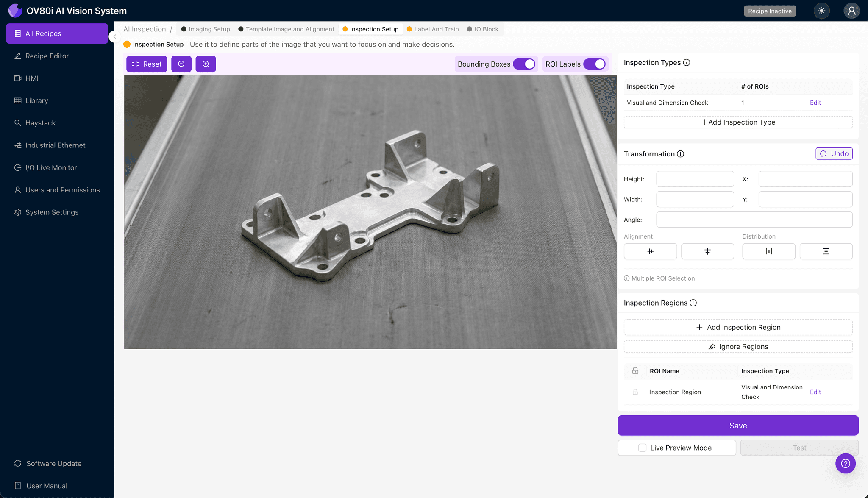The height and width of the screenshot is (498, 868).
Task: Click Add Inspection Type button
Action: pyautogui.click(x=738, y=122)
